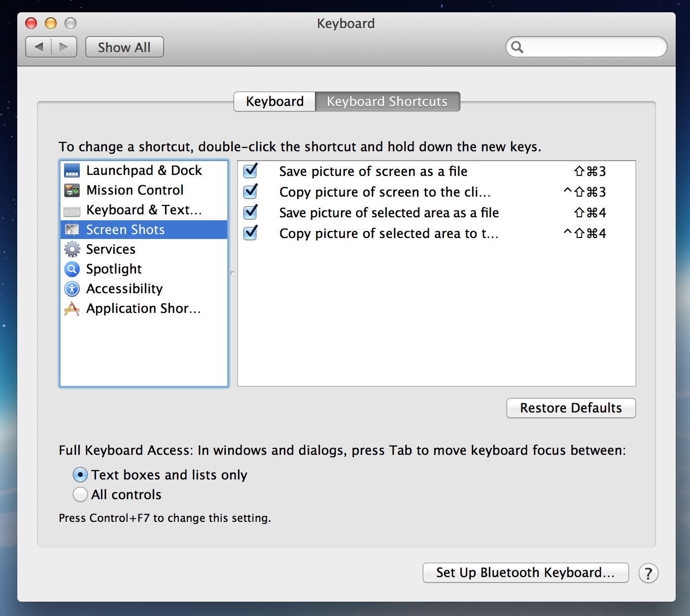Switch to the Keyboard tab
This screenshot has height=616, width=690.
pyautogui.click(x=275, y=102)
